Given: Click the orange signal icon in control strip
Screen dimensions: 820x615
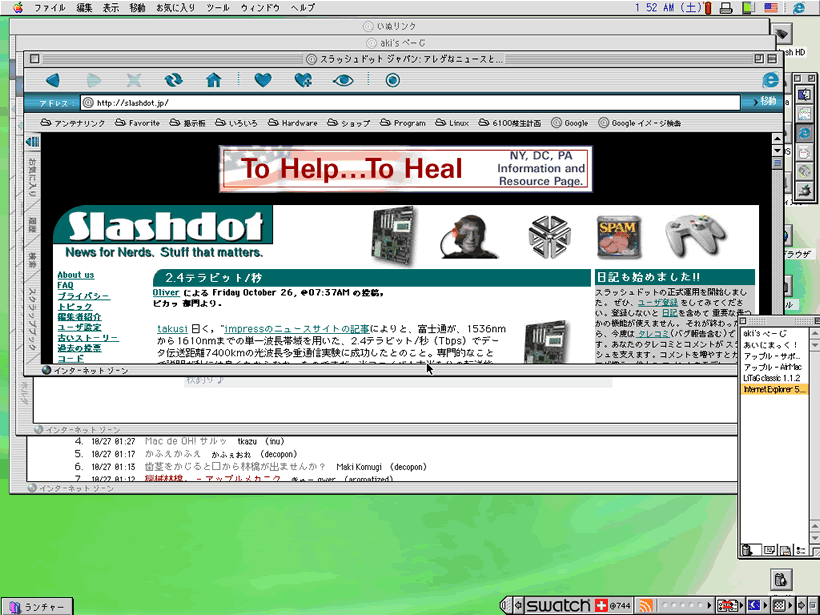Looking at the screenshot, I should click(x=645, y=606).
